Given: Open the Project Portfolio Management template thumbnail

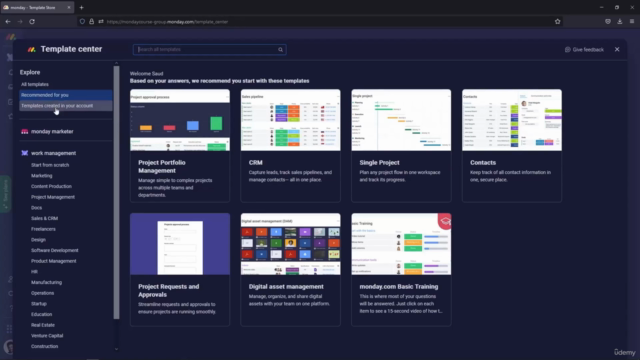Looking at the screenshot, I should 180,120.
